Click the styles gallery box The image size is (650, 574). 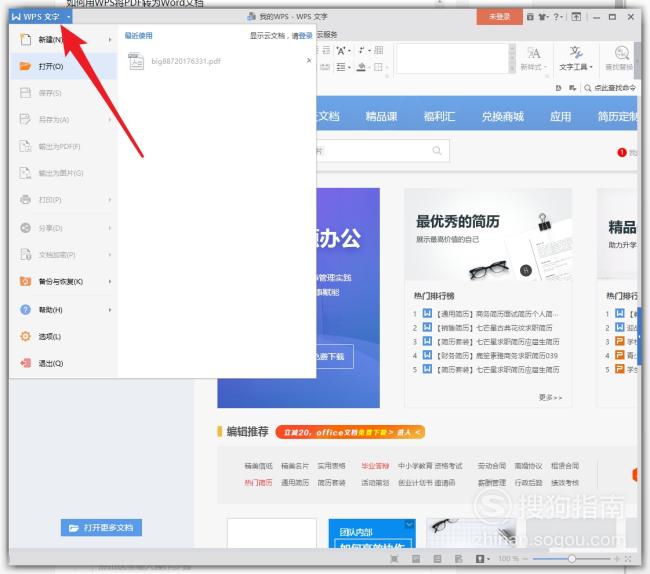(453, 58)
